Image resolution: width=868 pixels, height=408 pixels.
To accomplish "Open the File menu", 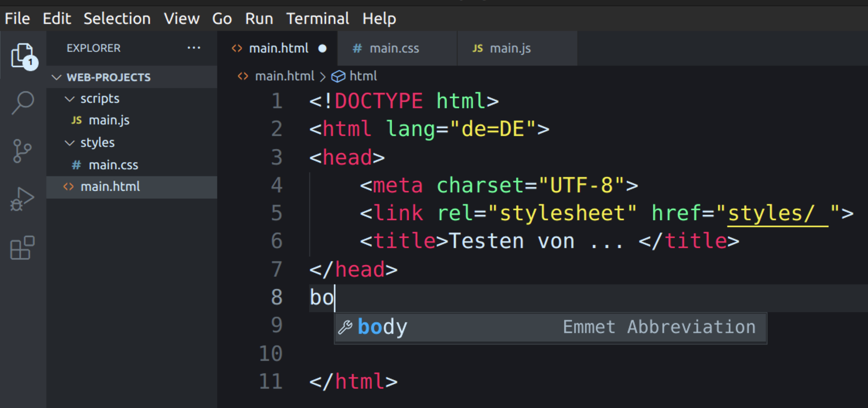I will (x=17, y=19).
